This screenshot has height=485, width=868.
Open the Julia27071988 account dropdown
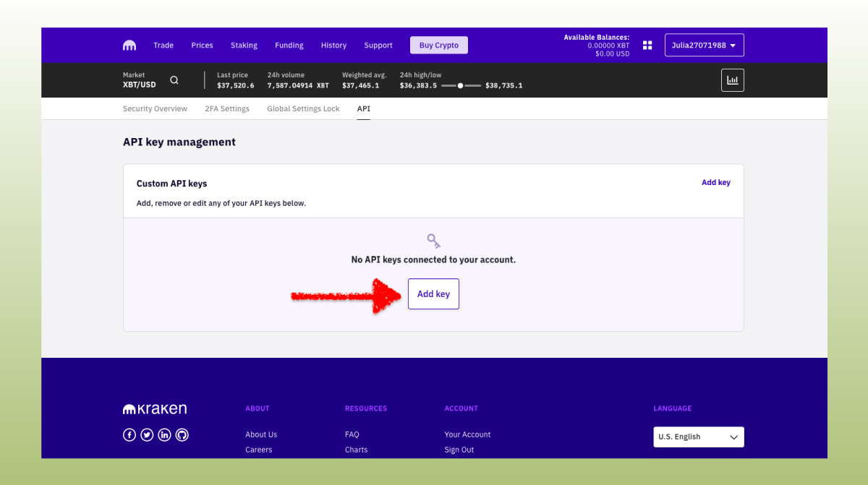click(703, 44)
